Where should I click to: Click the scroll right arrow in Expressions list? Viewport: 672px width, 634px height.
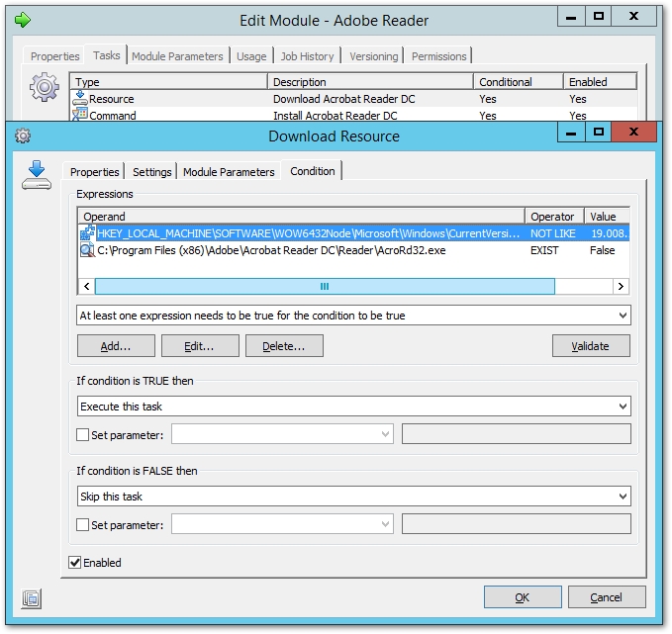pyautogui.click(x=621, y=286)
